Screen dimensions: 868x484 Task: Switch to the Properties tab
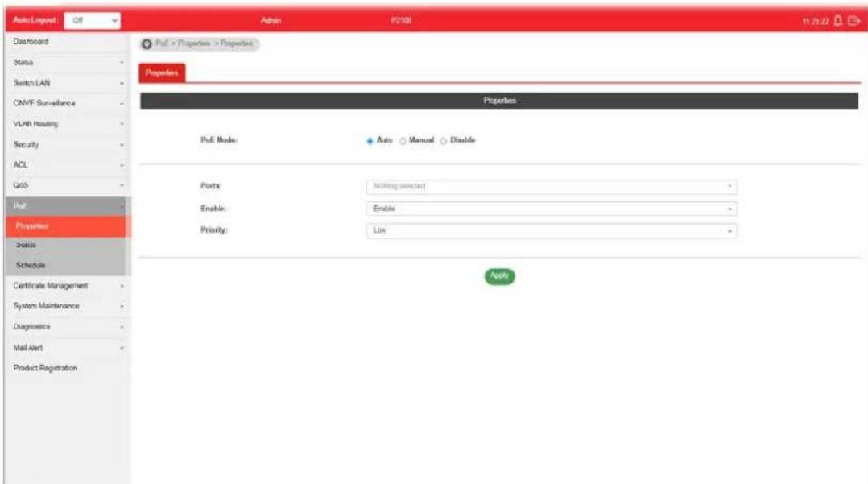pyautogui.click(x=162, y=73)
